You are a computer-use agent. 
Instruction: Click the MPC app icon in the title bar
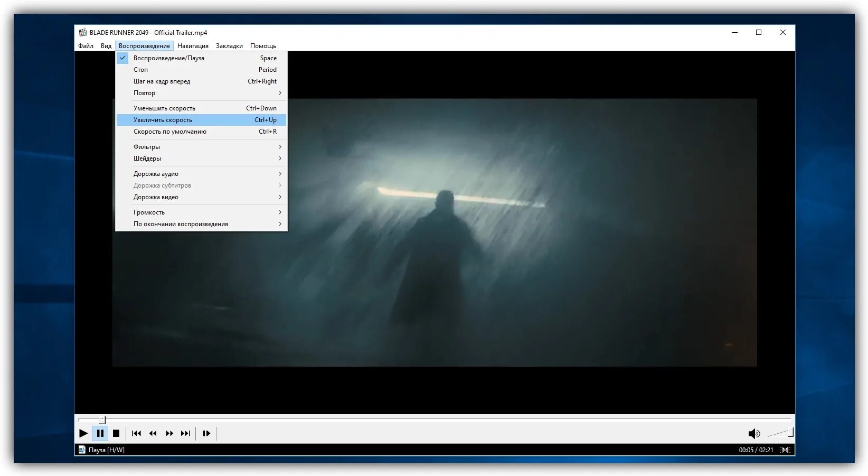tap(83, 32)
